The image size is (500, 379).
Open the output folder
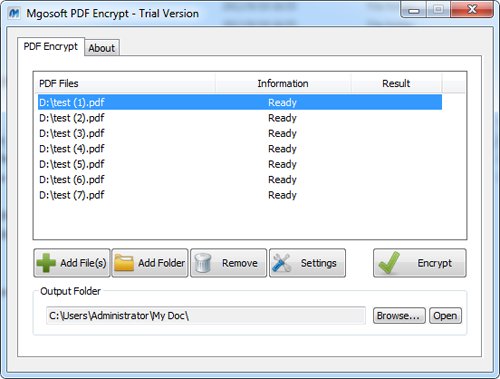445,315
